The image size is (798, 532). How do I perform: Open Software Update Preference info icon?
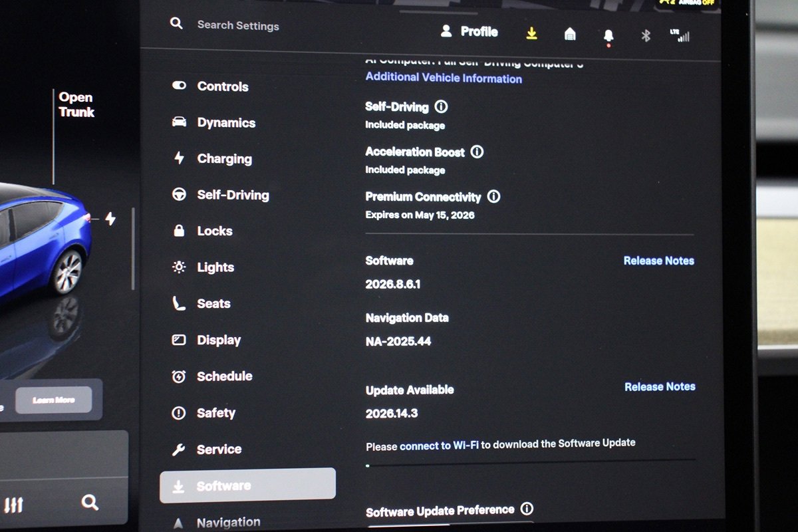click(x=527, y=509)
